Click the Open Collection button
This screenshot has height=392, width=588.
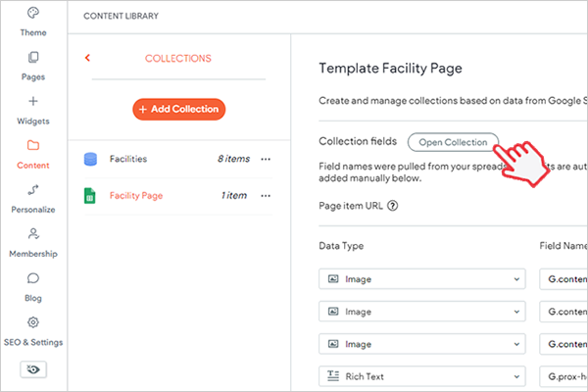pyautogui.click(x=453, y=142)
